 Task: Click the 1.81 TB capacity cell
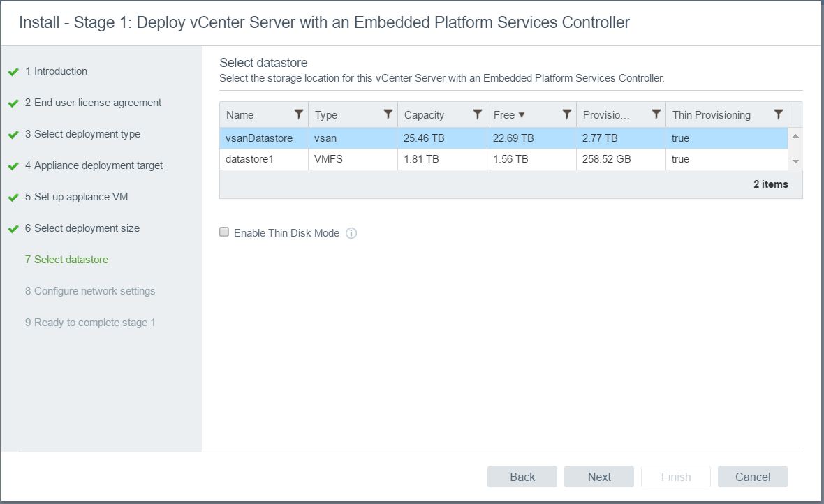coord(442,159)
